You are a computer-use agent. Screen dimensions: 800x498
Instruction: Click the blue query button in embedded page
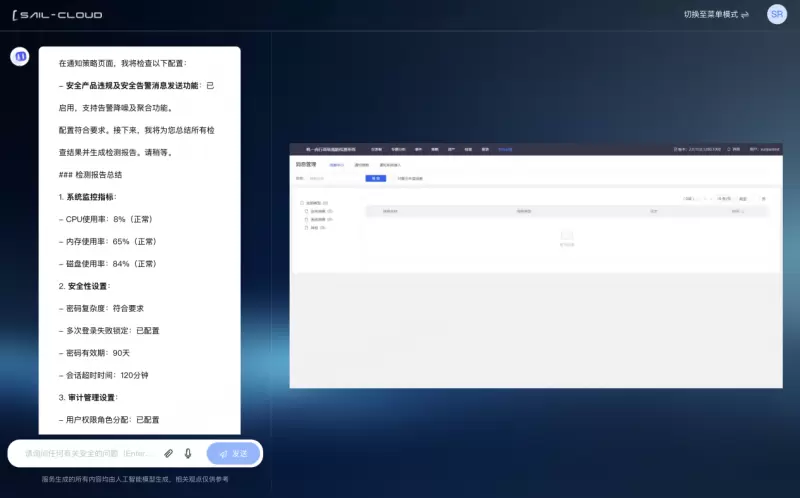tap(375, 178)
